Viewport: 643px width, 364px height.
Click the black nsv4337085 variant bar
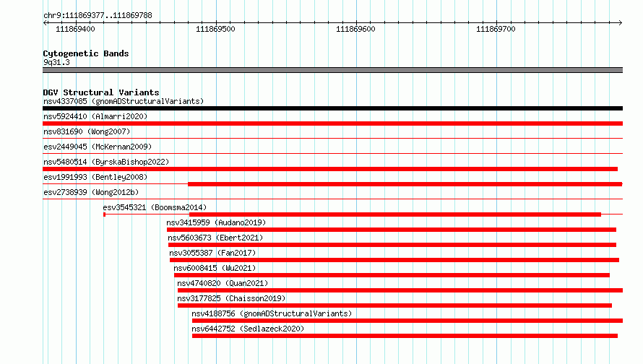332,108
